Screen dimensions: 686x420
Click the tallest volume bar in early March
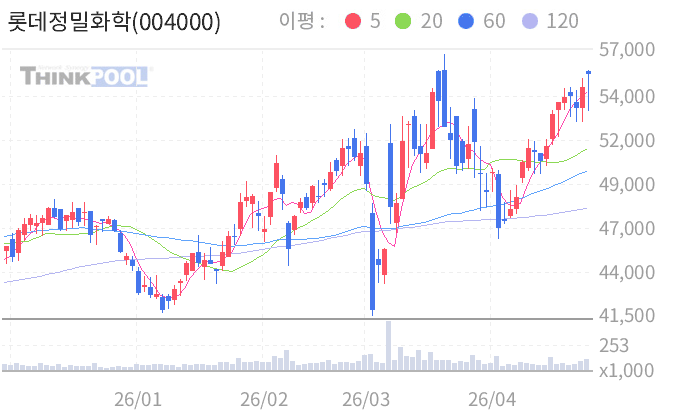[x=388, y=346]
